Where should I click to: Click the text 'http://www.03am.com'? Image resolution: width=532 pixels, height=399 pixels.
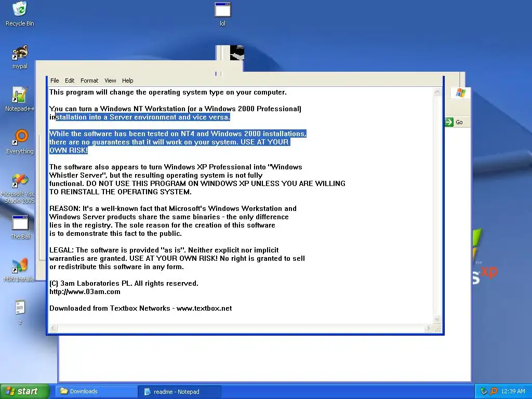tap(85, 292)
